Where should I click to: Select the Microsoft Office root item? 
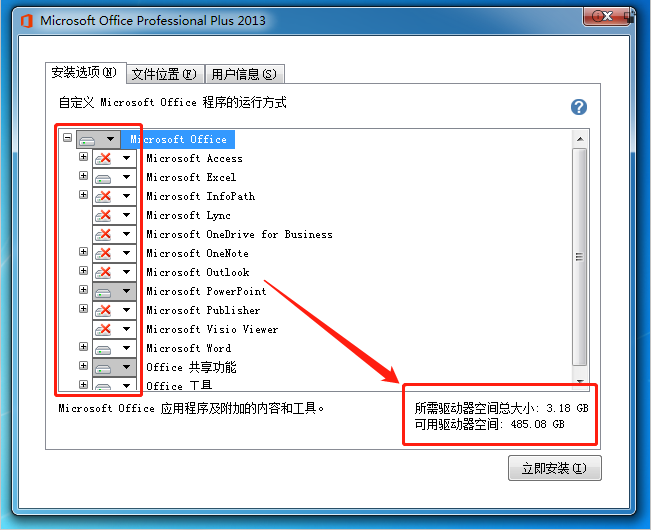click(179, 139)
